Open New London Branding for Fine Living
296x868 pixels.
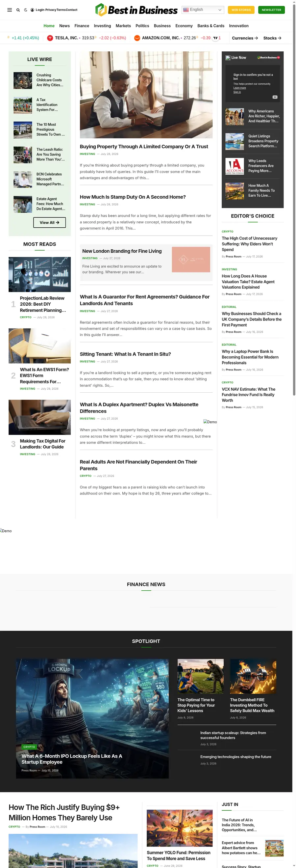(x=122, y=251)
